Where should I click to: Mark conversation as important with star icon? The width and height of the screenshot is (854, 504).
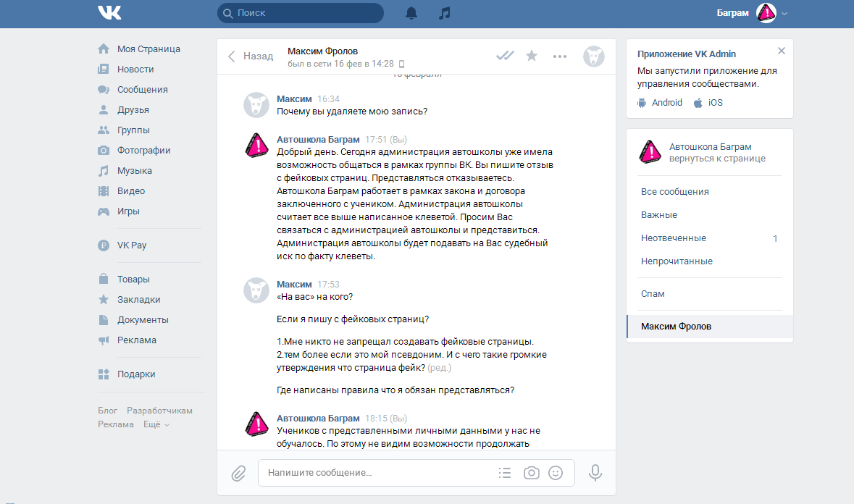point(532,56)
